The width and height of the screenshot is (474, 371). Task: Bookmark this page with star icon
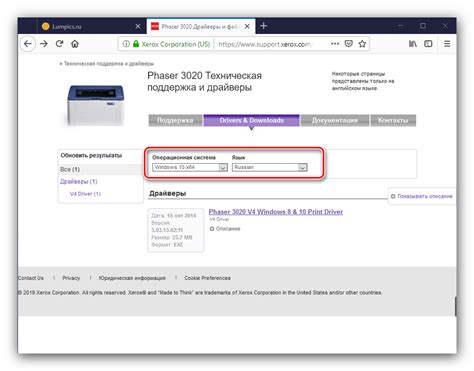pyautogui.click(x=362, y=44)
